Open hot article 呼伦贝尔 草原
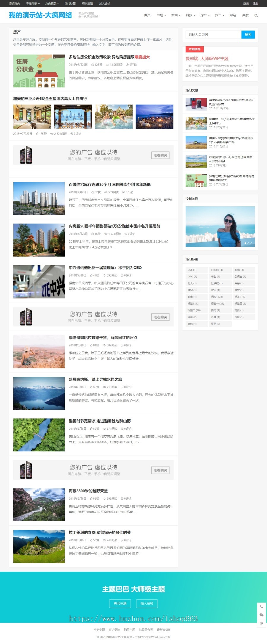The image size is (267, 644). (x=231, y=159)
